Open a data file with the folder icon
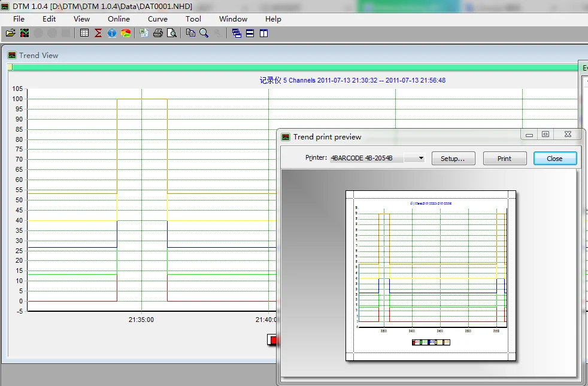 (11, 33)
